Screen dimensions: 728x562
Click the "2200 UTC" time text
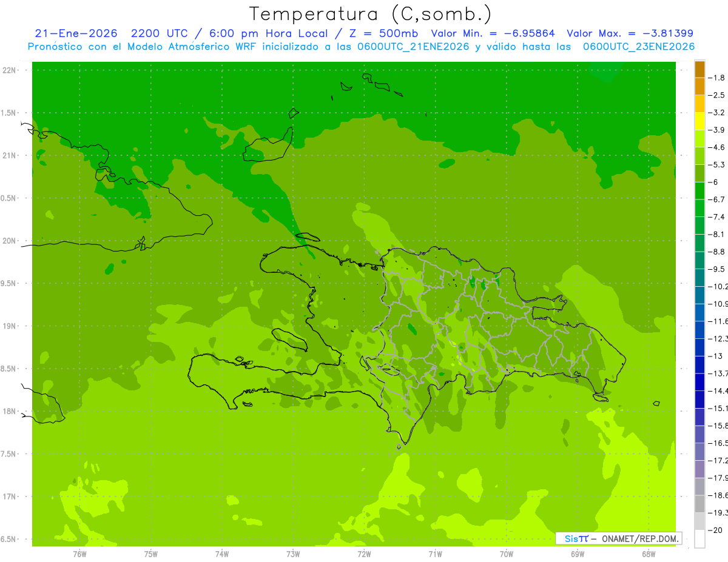[x=160, y=33]
